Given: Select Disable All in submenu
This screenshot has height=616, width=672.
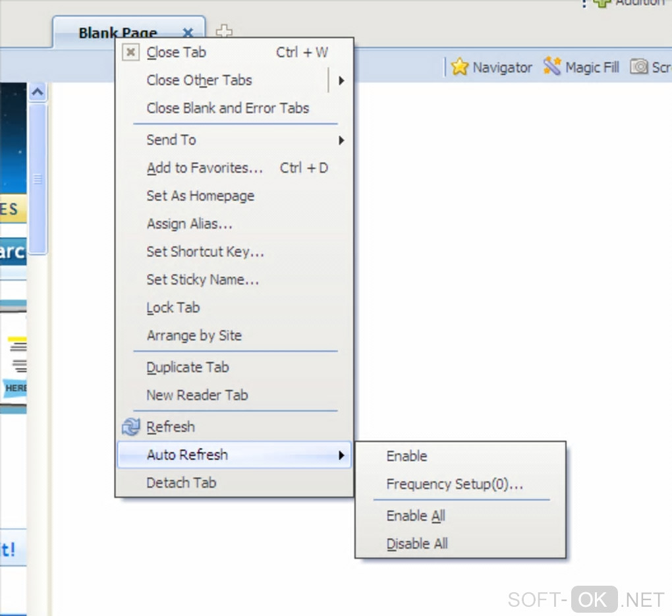Looking at the screenshot, I should coord(461,544).
